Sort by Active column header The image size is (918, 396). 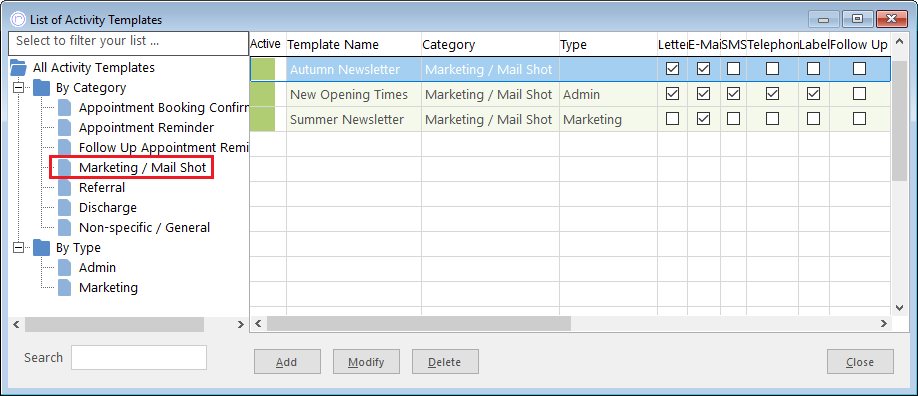click(x=268, y=45)
